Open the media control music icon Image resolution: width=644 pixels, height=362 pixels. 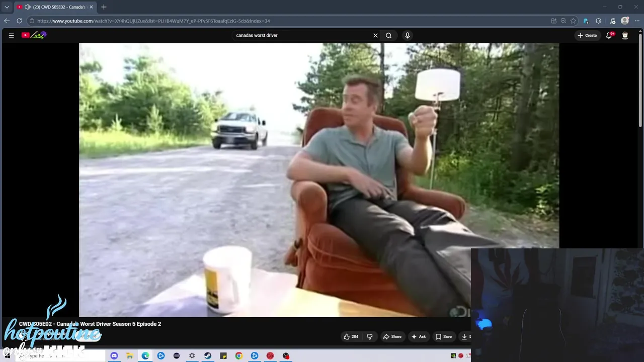tap(612, 21)
